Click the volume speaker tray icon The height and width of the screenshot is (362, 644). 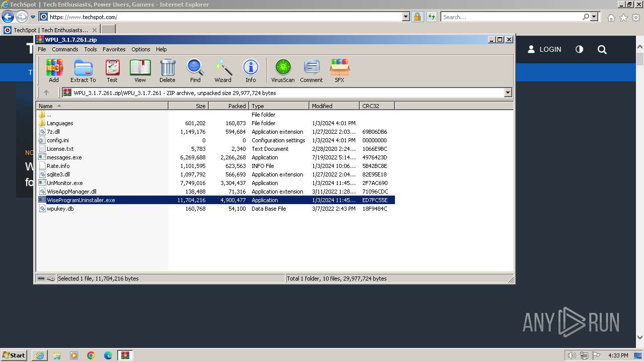coord(572,355)
